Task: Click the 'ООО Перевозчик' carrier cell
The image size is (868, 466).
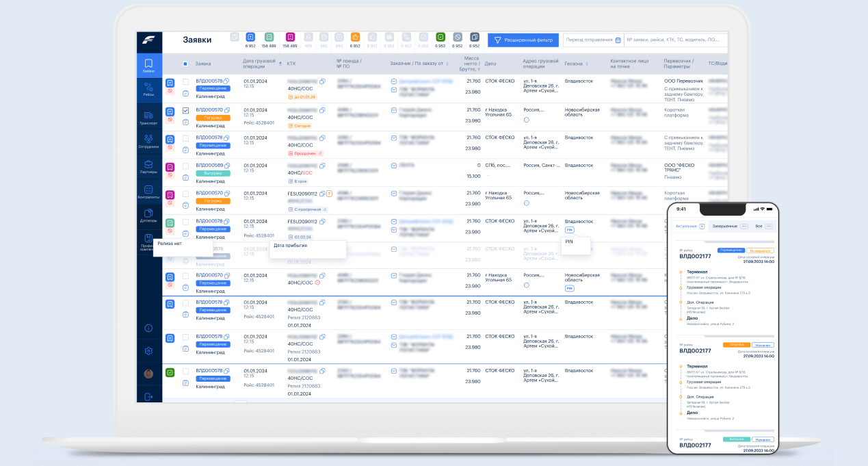Action: (684, 81)
